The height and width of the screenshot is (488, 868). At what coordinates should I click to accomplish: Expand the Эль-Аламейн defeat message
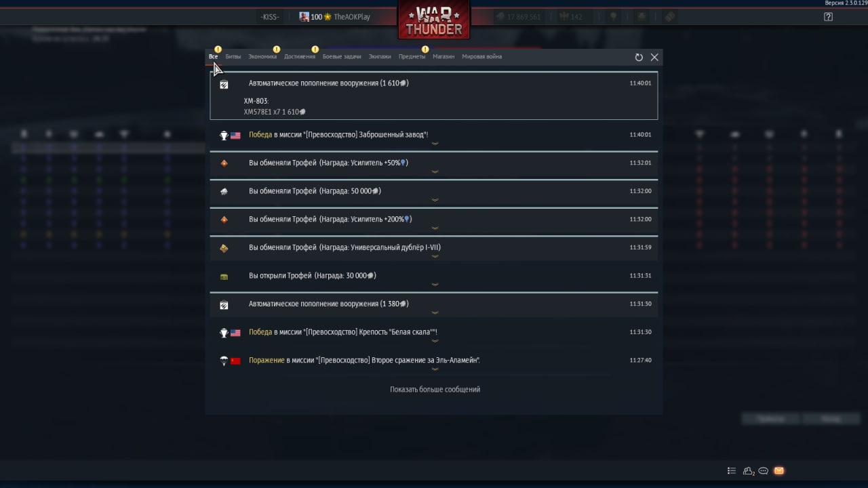(x=434, y=361)
